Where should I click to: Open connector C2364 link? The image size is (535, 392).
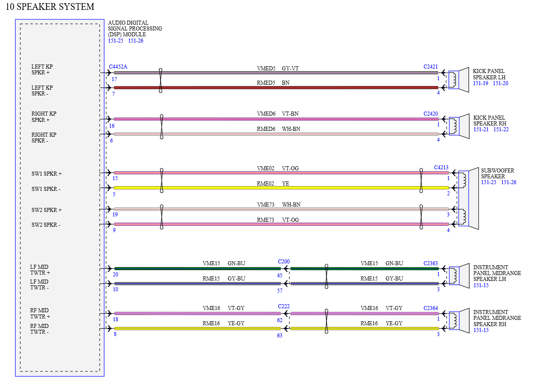click(431, 308)
